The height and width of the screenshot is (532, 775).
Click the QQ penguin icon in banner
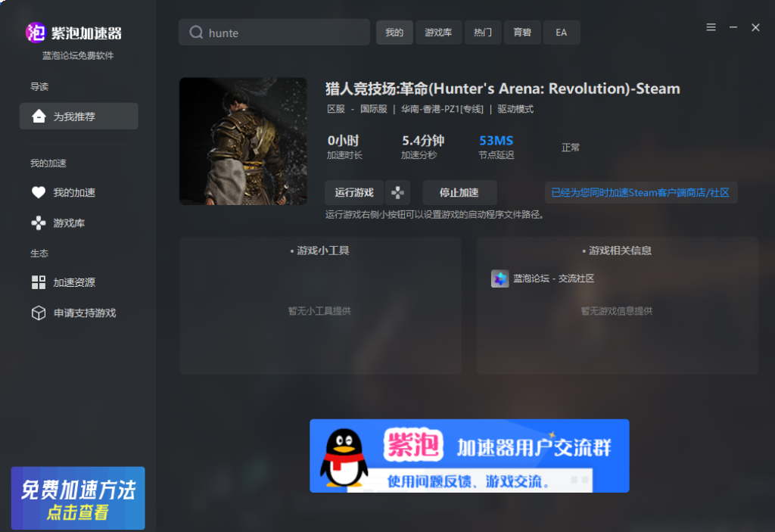click(344, 459)
